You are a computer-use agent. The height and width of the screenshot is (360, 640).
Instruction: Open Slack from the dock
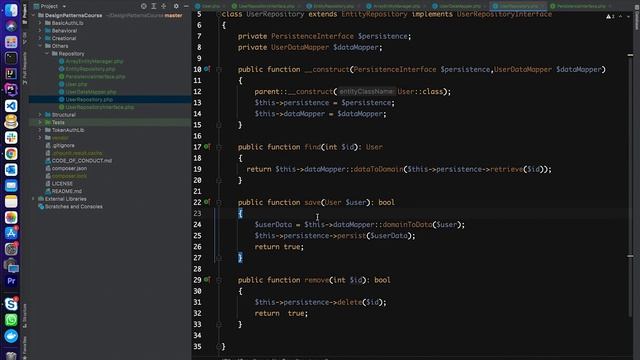click(11, 138)
